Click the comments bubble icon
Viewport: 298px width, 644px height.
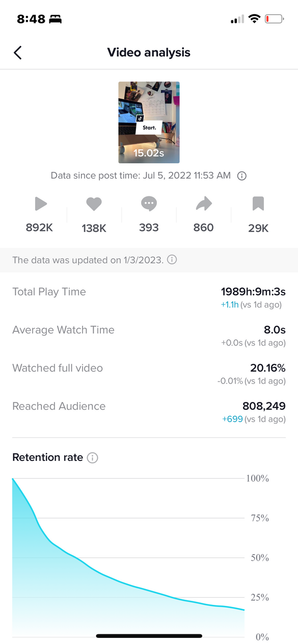(149, 204)
